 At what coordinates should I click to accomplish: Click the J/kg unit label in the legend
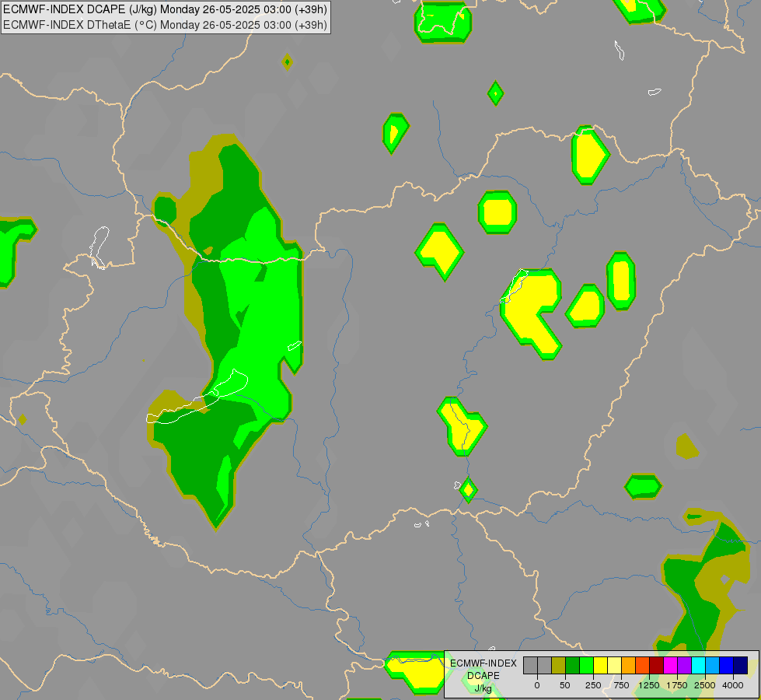pyautogui.click(x=483, y=688)
